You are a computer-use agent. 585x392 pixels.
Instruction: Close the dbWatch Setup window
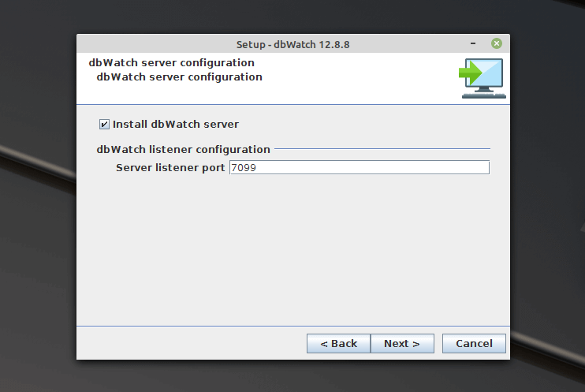[x=497, y=44]
